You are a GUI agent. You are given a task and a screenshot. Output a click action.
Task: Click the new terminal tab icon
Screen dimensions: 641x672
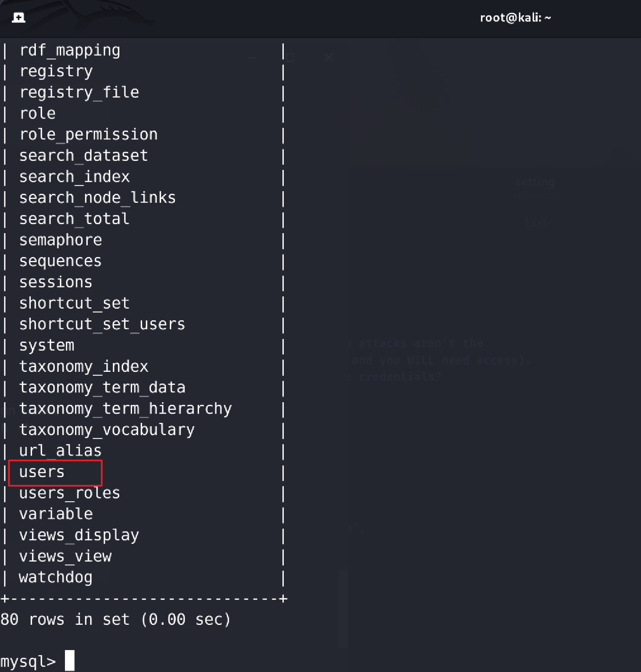pyautogui.click(x=19, y=17)
